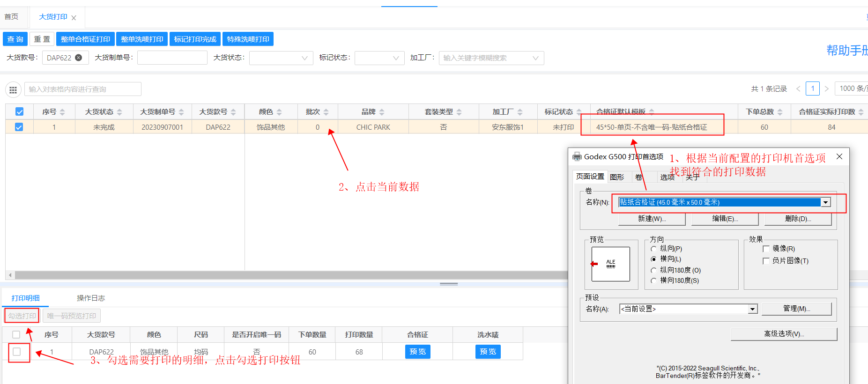This screenshot has height=384, width=868.
Task: Close the 大货打印 tab with X icon
Action: (x=74, y=18)
